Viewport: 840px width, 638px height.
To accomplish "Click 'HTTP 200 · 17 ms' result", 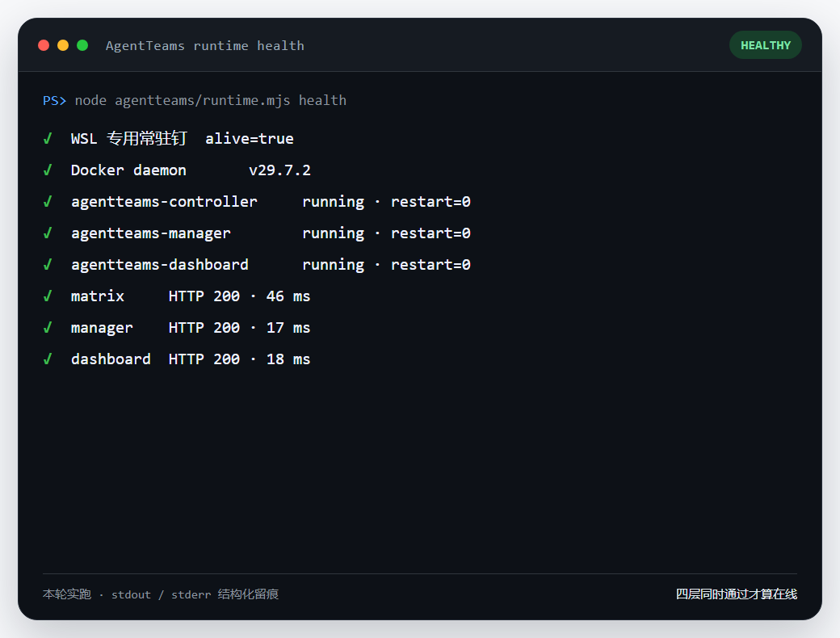I will click(239, 328).
